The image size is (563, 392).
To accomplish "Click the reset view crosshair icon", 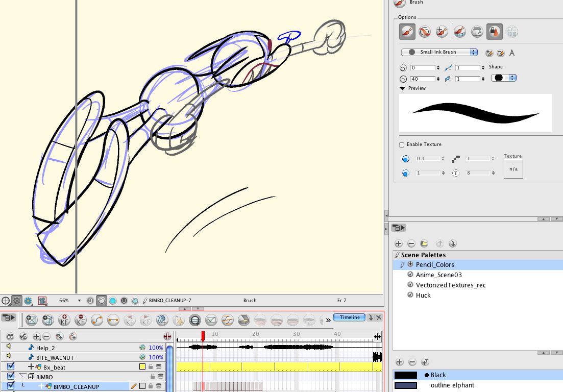I will coord(6,301).
